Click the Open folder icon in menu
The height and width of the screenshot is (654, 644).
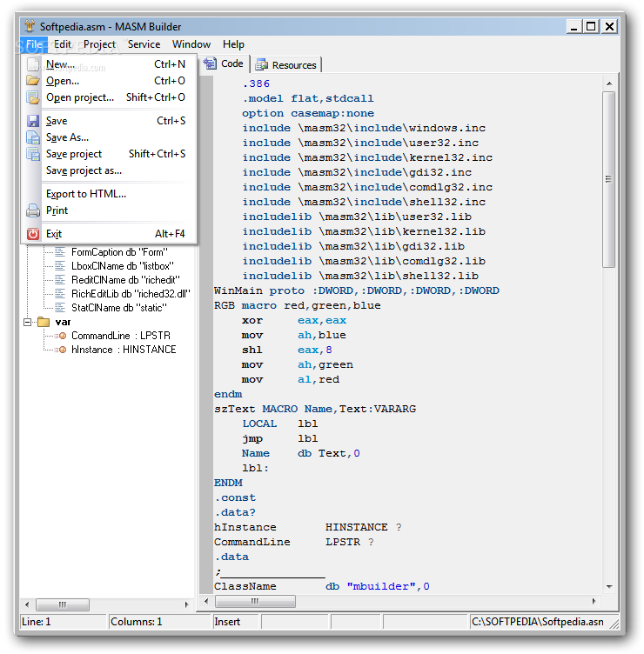[x=32, y=81]
